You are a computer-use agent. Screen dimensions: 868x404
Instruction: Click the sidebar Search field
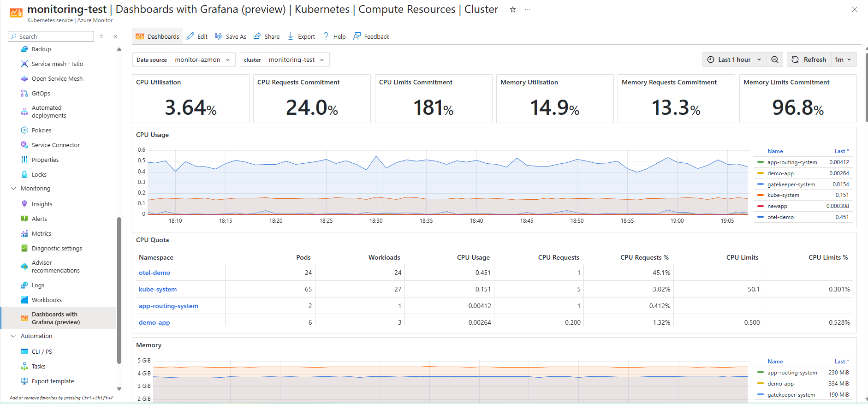click(51, 36)
